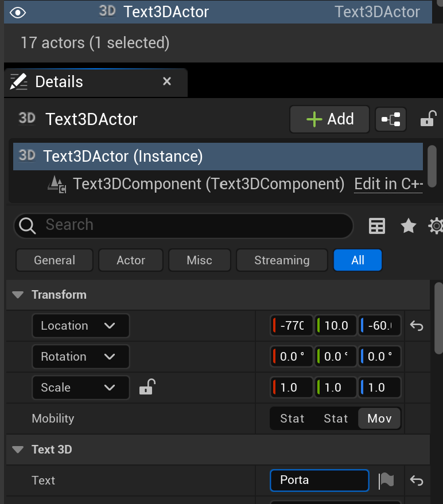This screenshot has width=443, height=504.
Task: Click the Edit in C++ link
Action: (388, 184)
